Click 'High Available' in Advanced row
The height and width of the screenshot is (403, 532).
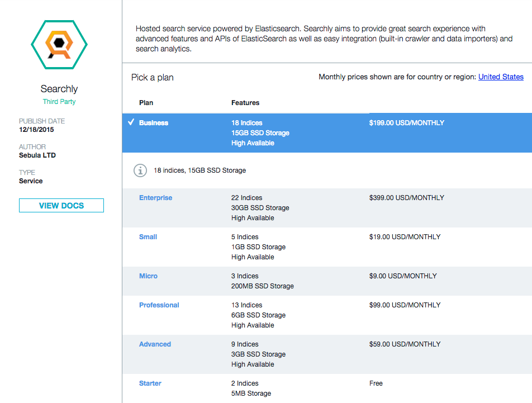click(x=253, y=364)
